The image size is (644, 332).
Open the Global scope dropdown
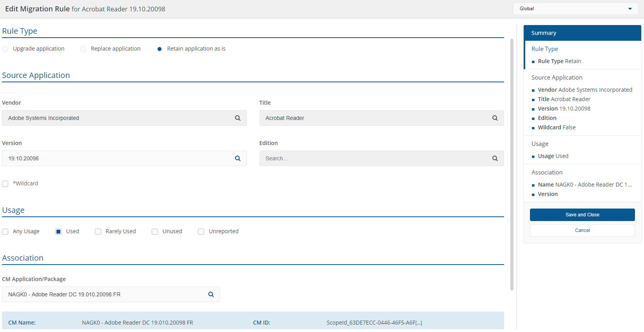[575, 9]
